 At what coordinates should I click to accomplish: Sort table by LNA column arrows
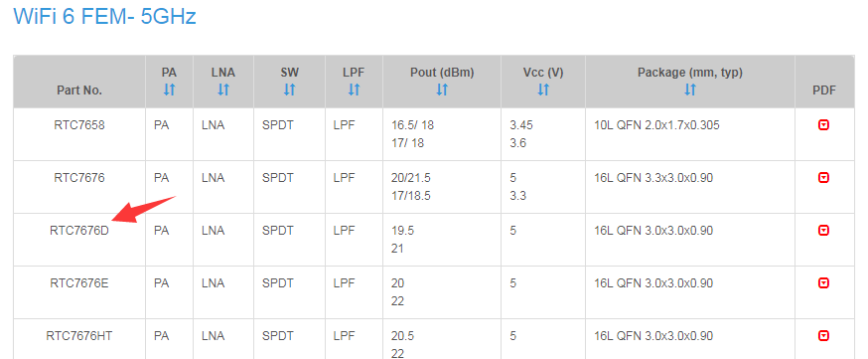[223, 90]
